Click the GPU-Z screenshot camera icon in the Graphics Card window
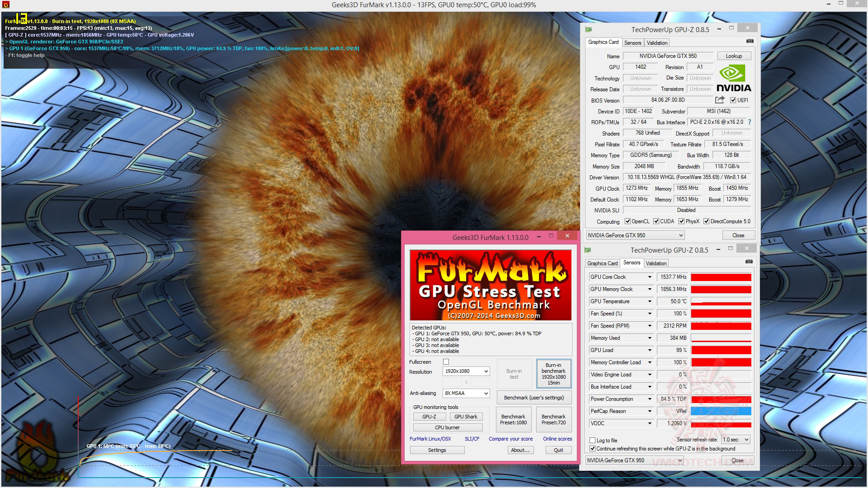Viewport: 868px width, 488px height. (750, 41)
